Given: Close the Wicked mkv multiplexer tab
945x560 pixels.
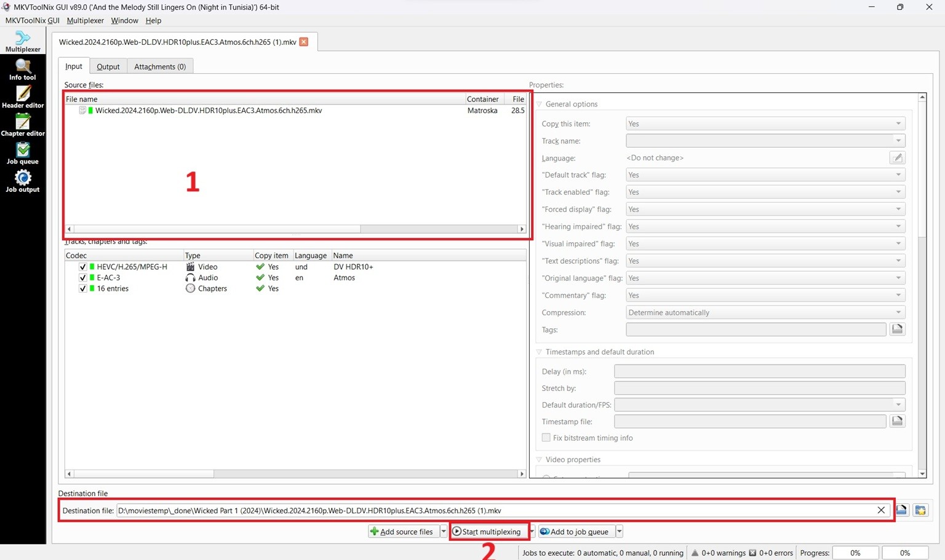Looking at the screenshot, I should 304,42.
